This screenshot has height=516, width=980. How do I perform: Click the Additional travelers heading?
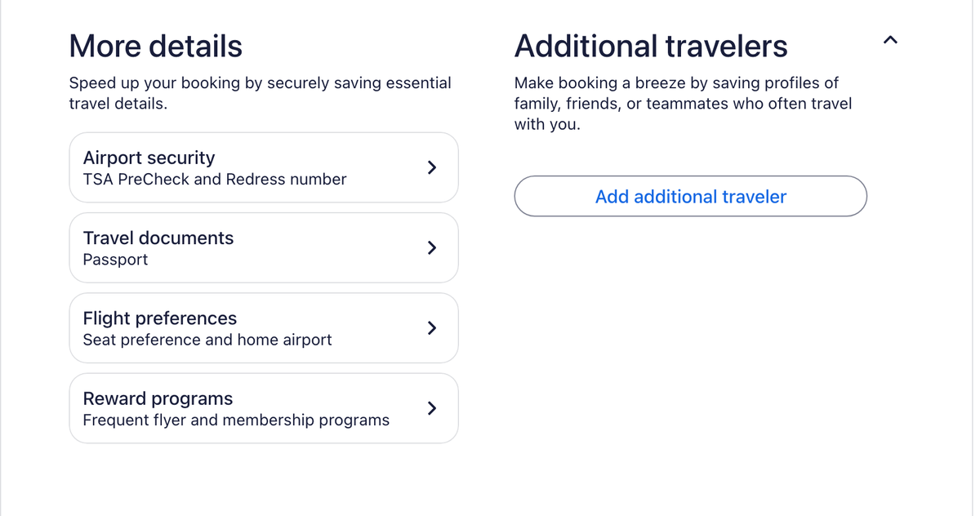(x=650, y=46)
